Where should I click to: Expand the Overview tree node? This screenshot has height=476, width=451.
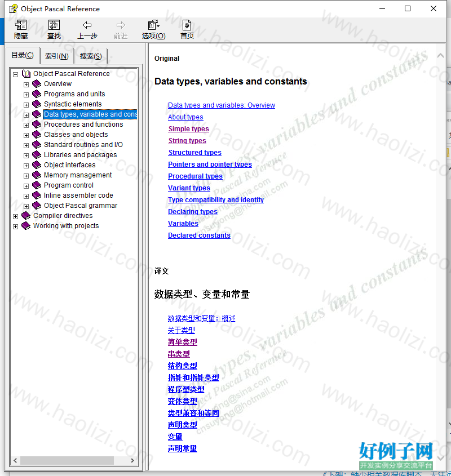(26, 84)
